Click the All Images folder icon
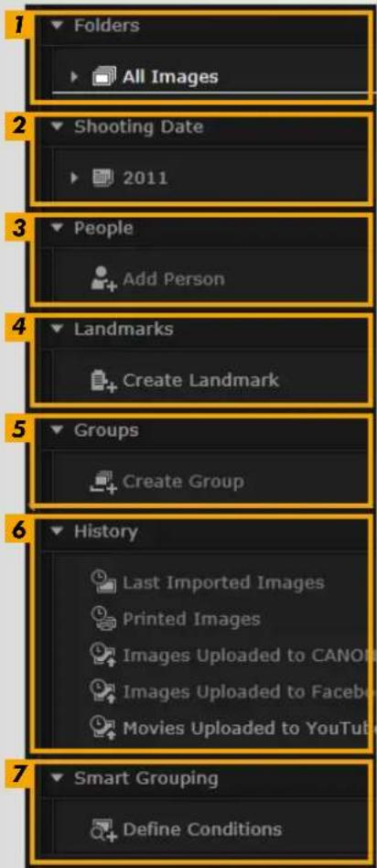 (x=102, y=77)
